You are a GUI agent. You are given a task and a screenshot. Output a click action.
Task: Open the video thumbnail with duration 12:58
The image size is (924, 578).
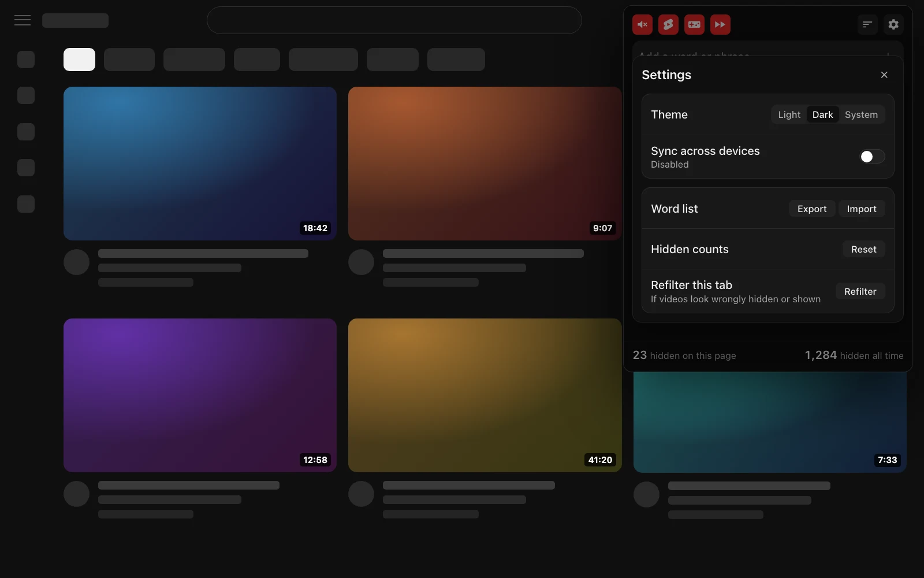tap(200, 395)
